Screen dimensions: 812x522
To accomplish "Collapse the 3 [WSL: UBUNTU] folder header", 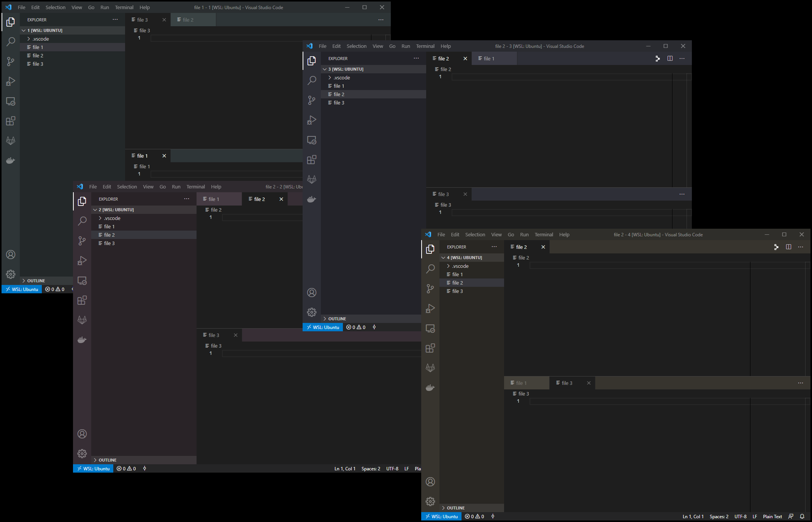I will coord(346,69).
